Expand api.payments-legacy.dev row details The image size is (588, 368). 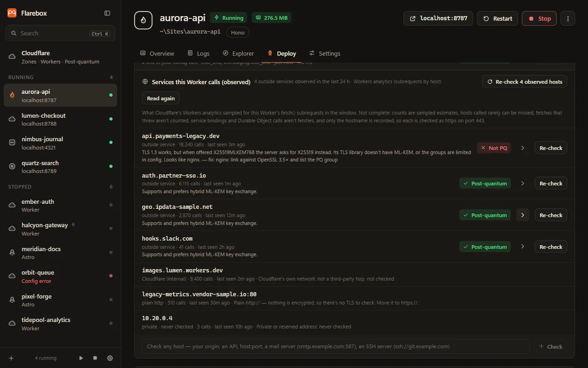[523, 148]
